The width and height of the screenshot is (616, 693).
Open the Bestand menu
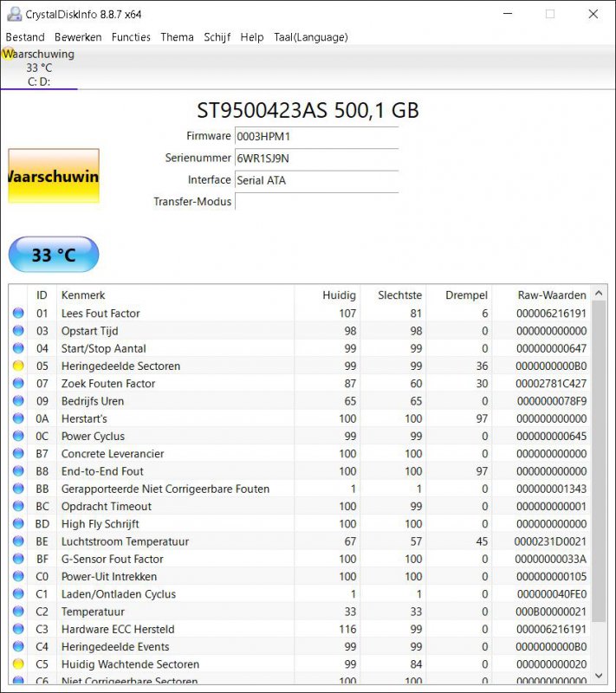click(x=25, y=37)
